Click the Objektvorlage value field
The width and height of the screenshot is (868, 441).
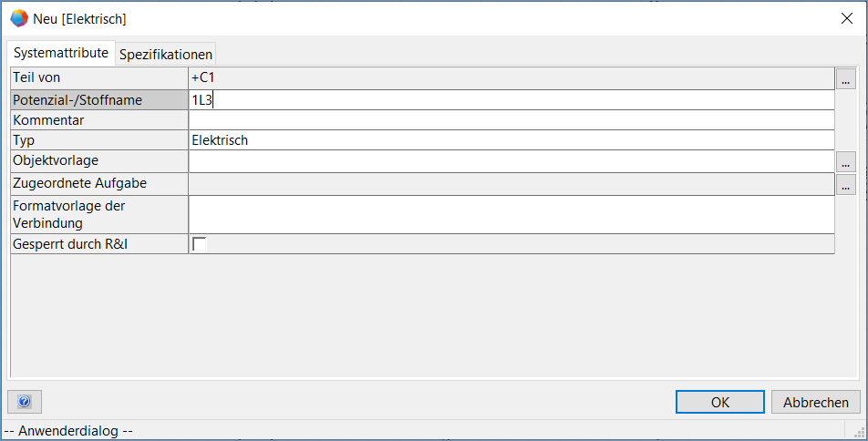511,161
